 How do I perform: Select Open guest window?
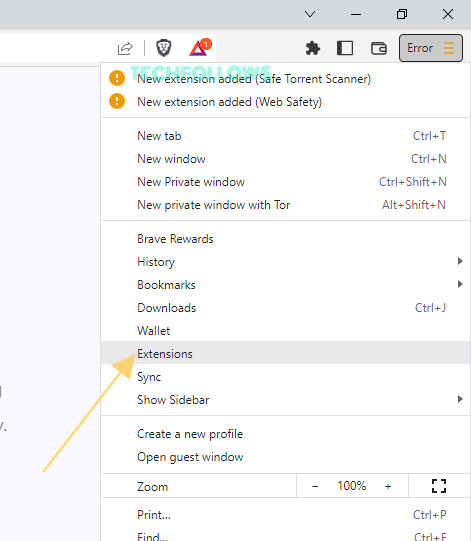(x=286, y=457)
